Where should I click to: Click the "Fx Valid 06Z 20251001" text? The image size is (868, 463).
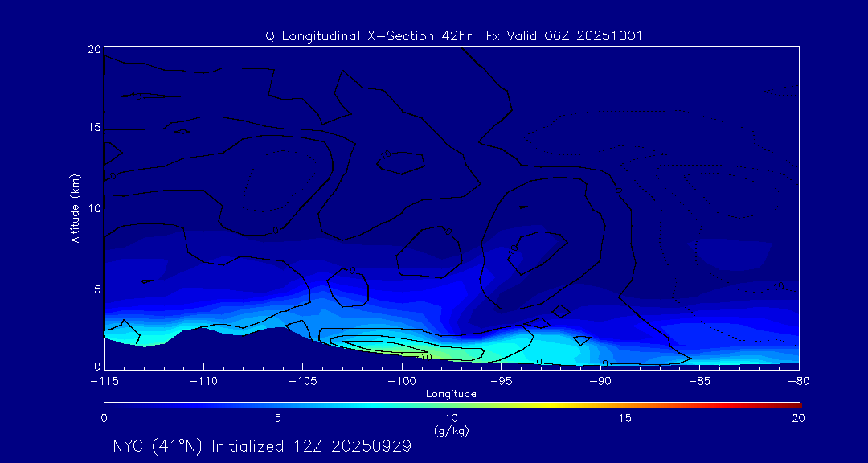click(564, 36)
